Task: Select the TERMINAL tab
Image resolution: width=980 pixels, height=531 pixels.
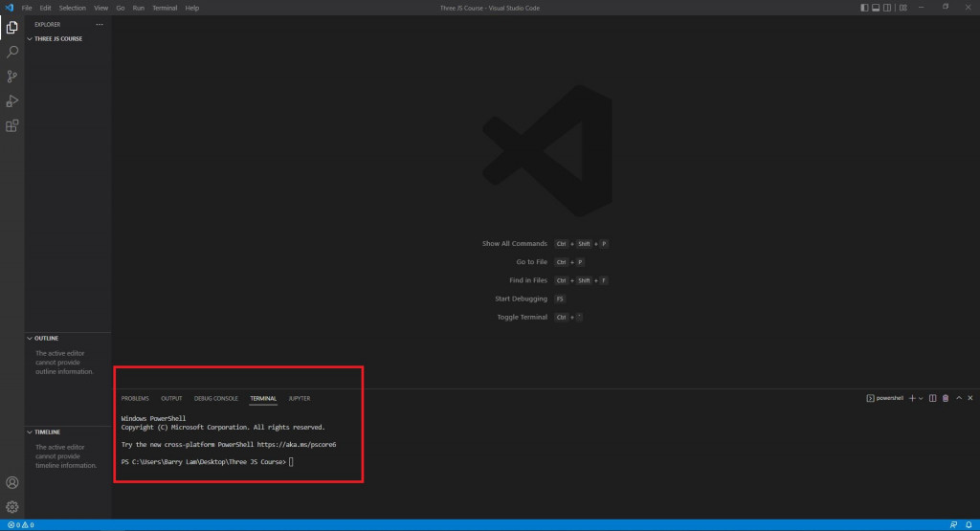Action: [x=263, y=399]
